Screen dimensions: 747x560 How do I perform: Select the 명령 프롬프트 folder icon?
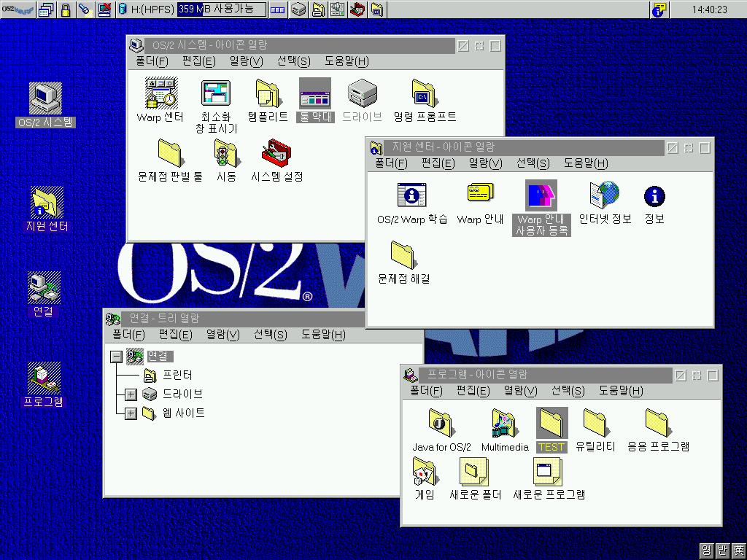[425, 99]
